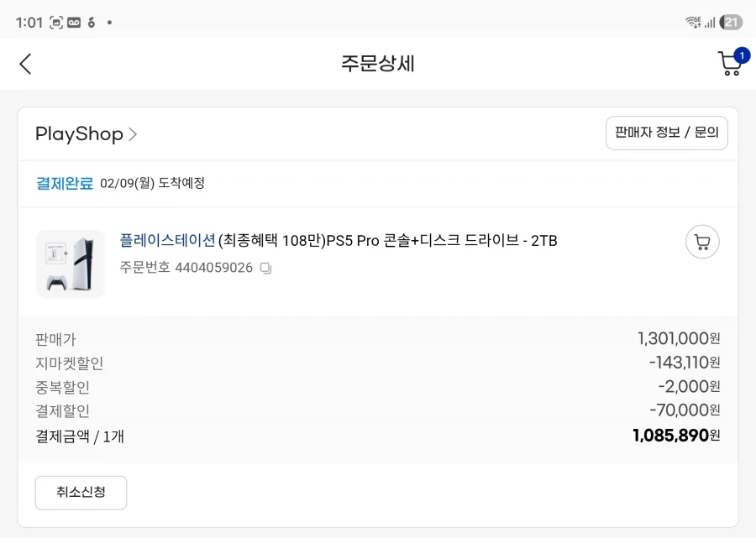Expand the PlayShop store via its chevron

click(x=134, y=133)
